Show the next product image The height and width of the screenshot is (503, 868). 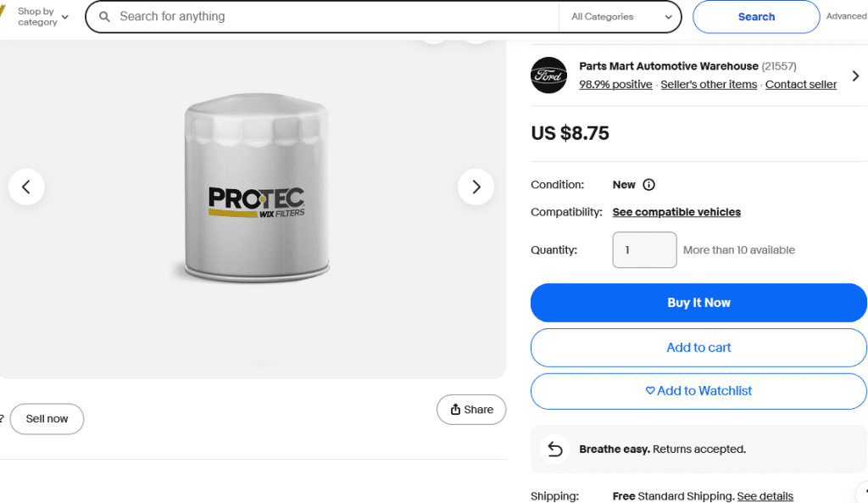coord(476,187)
